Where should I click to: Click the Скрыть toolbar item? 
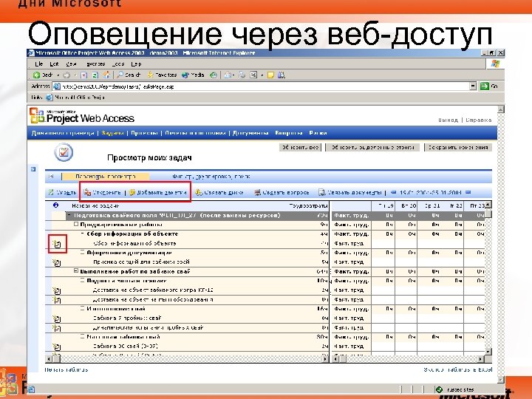[x=62, y=192]
